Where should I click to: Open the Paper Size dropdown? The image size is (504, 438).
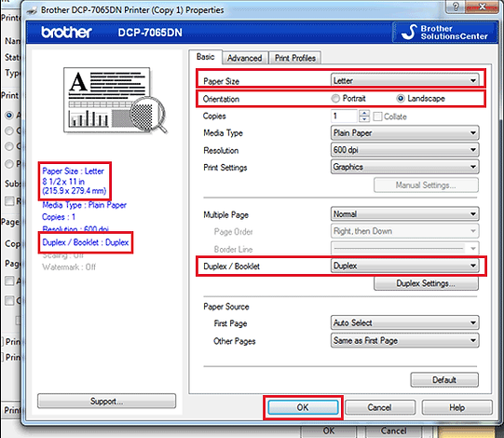tap(404, 80)
